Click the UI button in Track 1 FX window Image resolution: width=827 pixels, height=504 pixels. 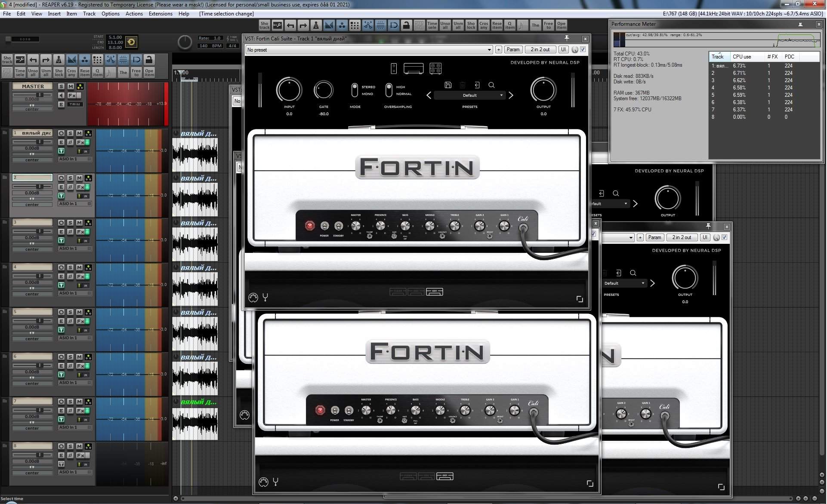(563, 50)
